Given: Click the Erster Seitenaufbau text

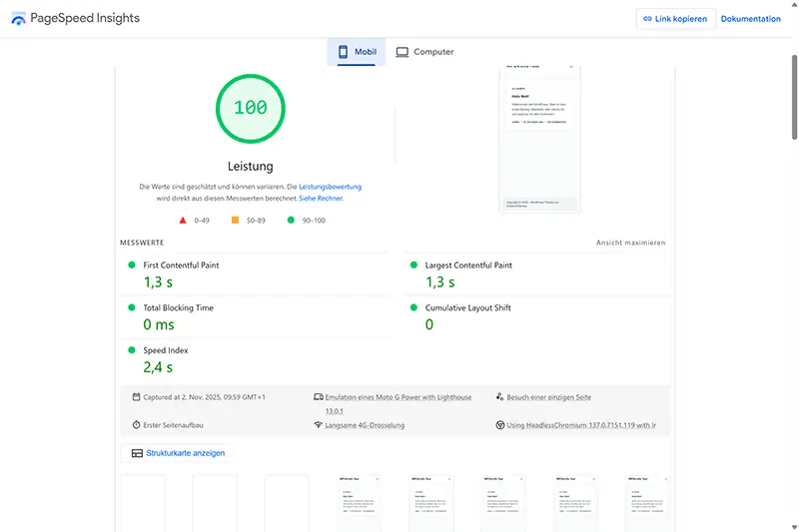Looking at the screenshot, I should pos(173,425).
